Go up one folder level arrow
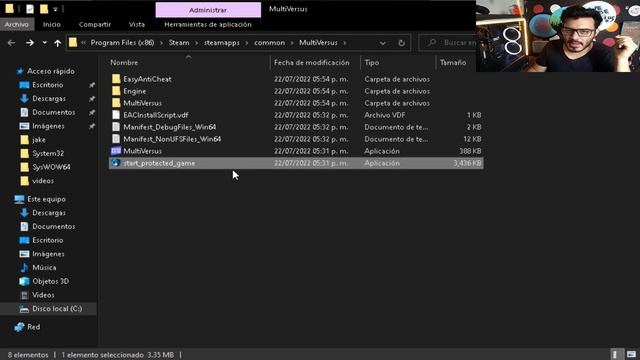Viewport: 640px width, 360px height. tap(58, 42)
